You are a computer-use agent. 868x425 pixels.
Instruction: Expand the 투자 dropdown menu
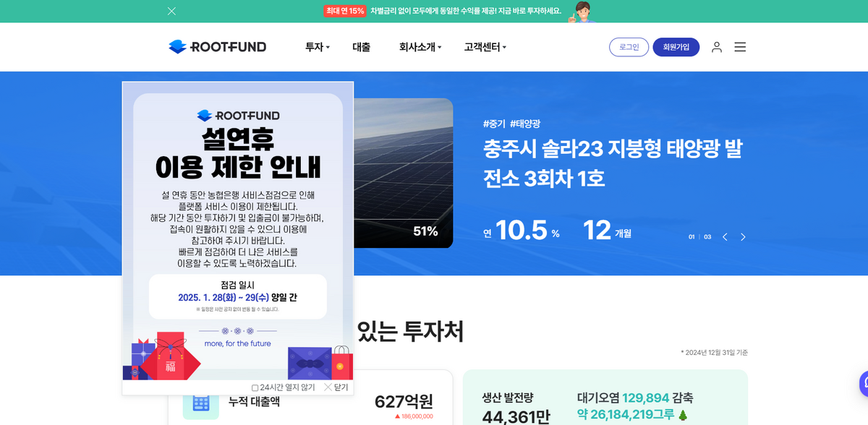[317, 47]
